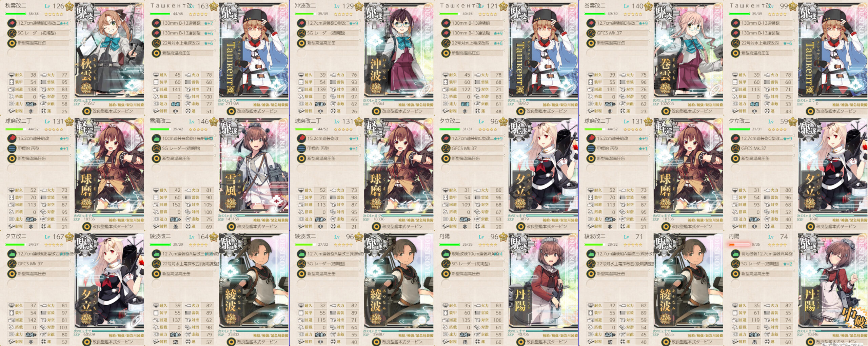
Task: Click the 現地改装10cm連装高角砲 icon on Lv 96 丹陽
Action: point(446,254)
